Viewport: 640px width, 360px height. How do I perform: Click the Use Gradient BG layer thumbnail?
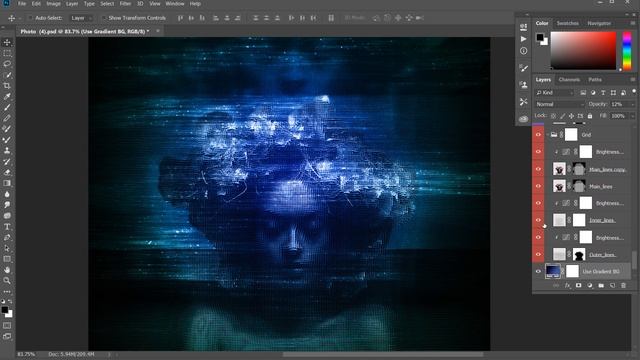[x=553, y=271]
